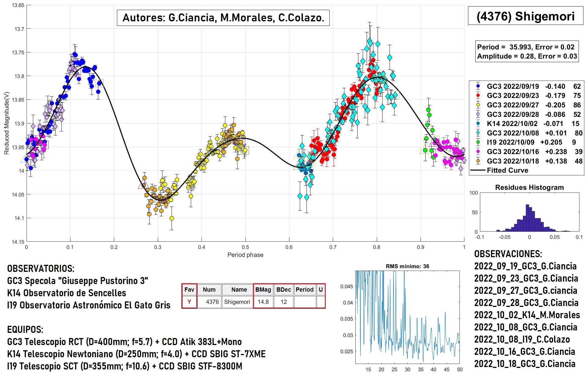
Task: Click the cyan diamond marker for GC3 2022/10/08
Action: click(478, 133)
